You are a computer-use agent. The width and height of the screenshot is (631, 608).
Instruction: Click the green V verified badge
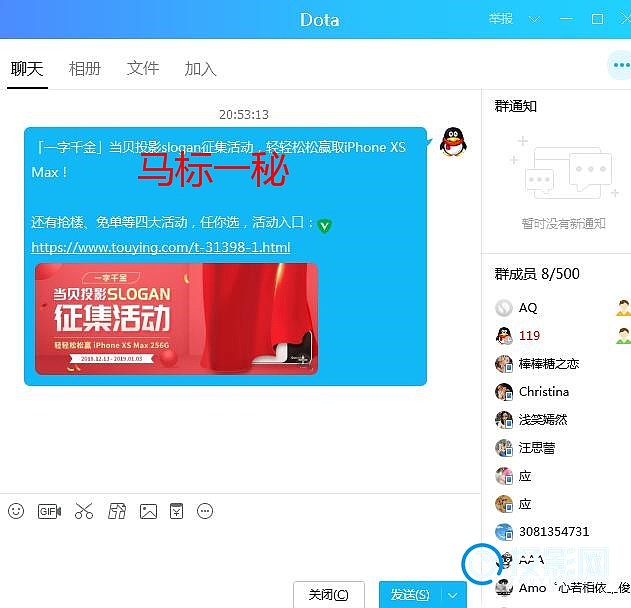pyautogui.click(x=324, y=226)
